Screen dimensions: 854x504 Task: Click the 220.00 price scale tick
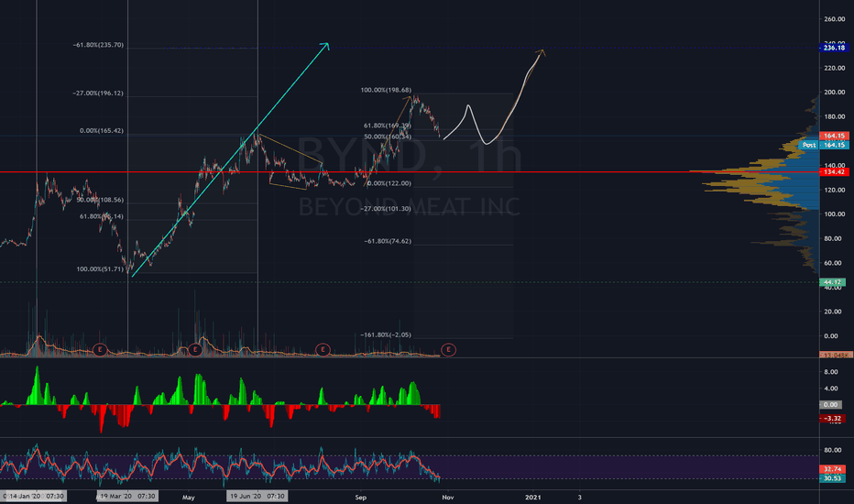pos(835,68)
